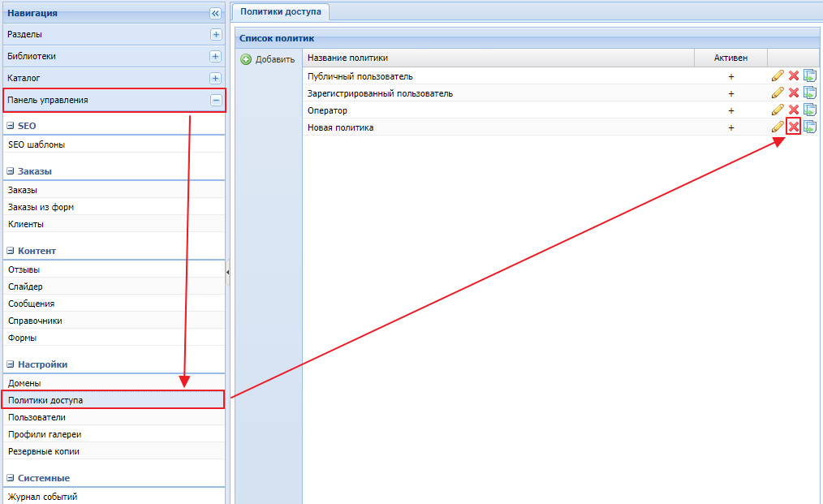Image resolution: width=823 pixels, height=504 pixels.
Task: Copy the Публичный пользователь policy
Action: [809, 75]
